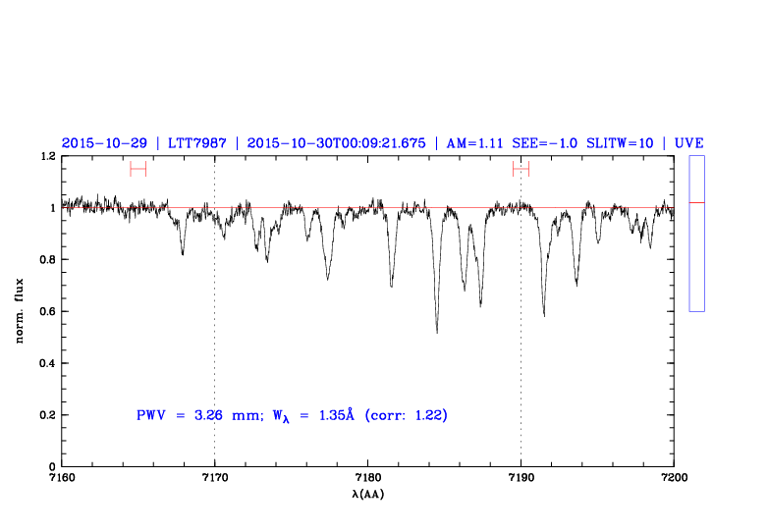Click the SEE=-1.0 seeing value
This screenshot has height=532, width=768.
point(545,142)
